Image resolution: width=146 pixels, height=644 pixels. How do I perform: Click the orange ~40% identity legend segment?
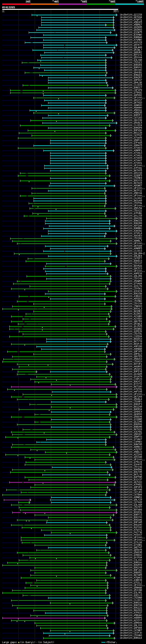pyautogui.click(x=45, y=4)
